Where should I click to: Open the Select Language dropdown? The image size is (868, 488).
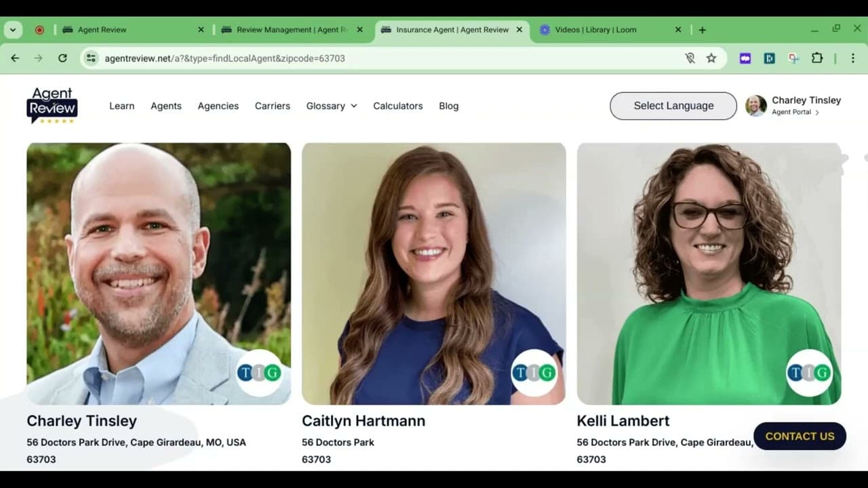[673, 106]
